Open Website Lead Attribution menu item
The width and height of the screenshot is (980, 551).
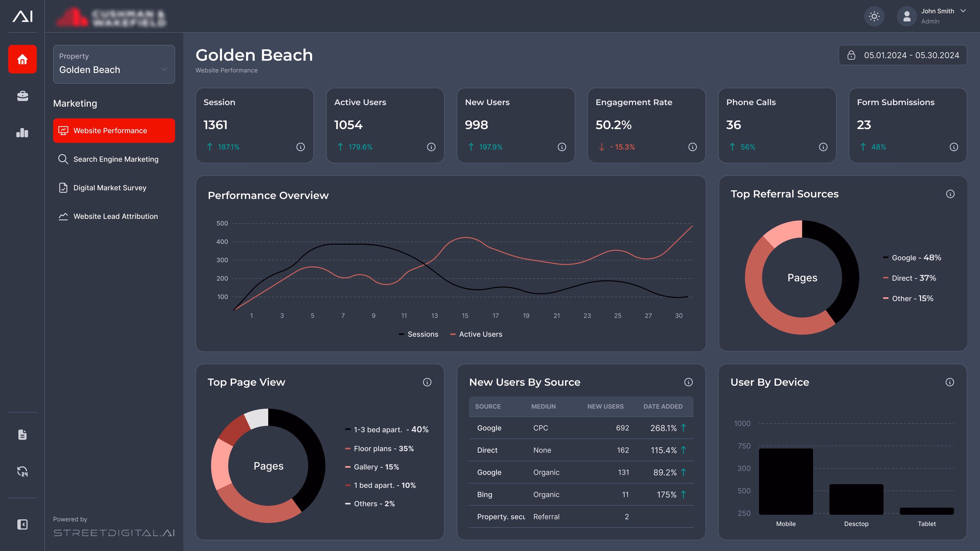click(x=114, y=216)
